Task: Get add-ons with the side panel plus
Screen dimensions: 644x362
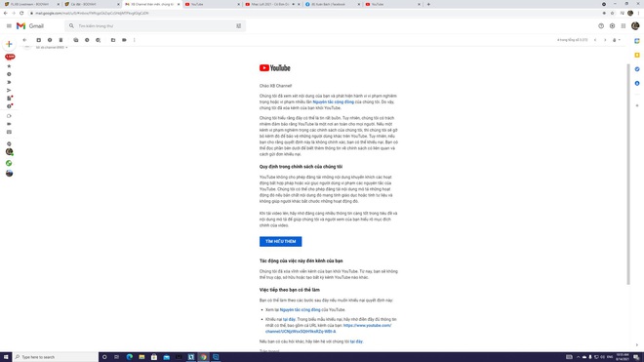Action: [637, 105]
